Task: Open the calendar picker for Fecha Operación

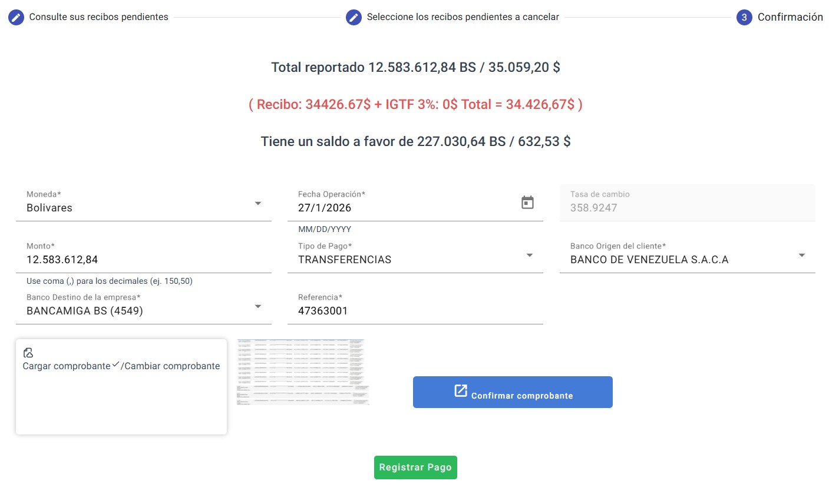Action: pos(527,203)
